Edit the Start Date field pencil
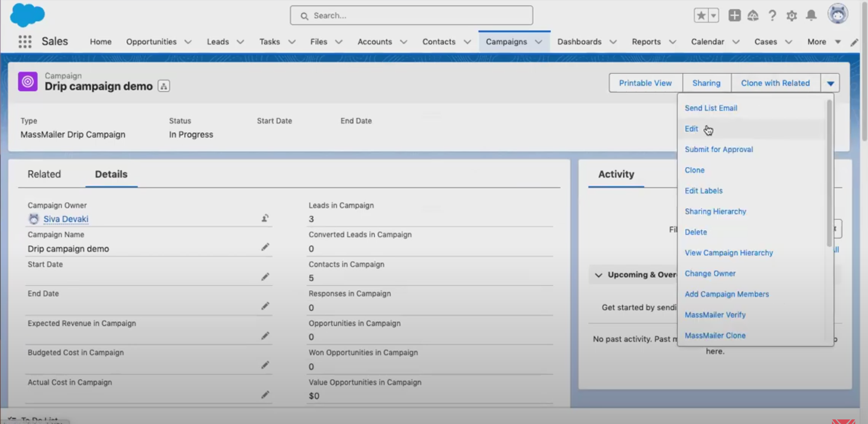868x424 pixels. tap(265, 277)
